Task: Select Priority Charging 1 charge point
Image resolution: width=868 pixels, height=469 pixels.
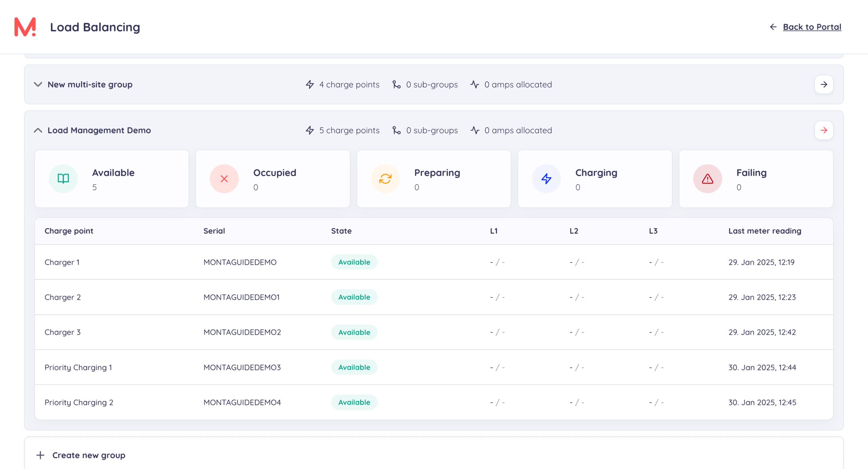Action: click(78, 367)
